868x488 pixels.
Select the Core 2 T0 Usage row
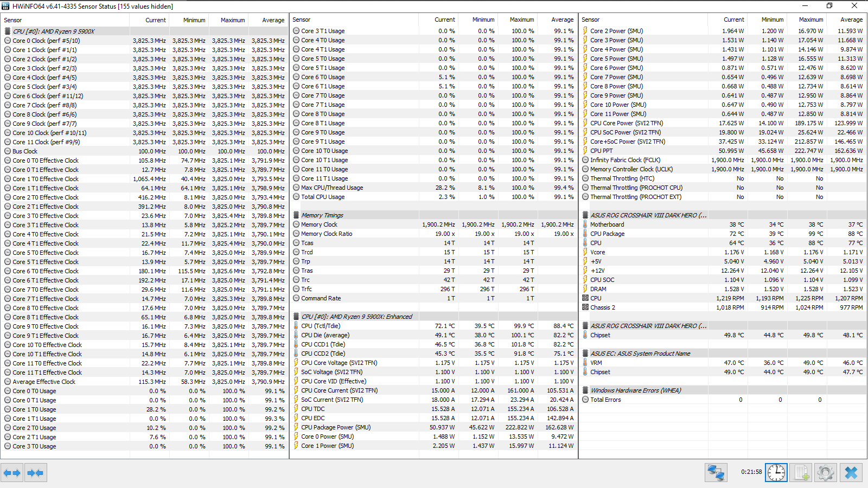pyautogui.click(x=145, y=428)
